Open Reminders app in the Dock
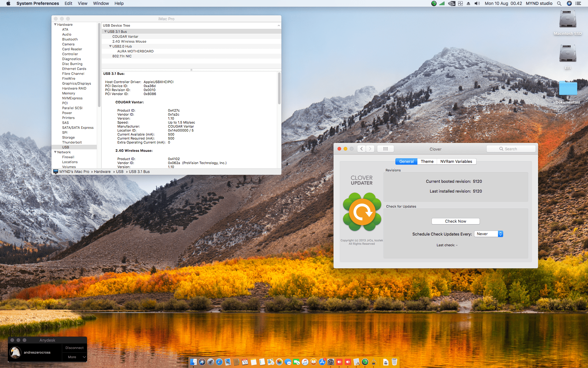The image size is (588, 368). click(x=262, y=362)
